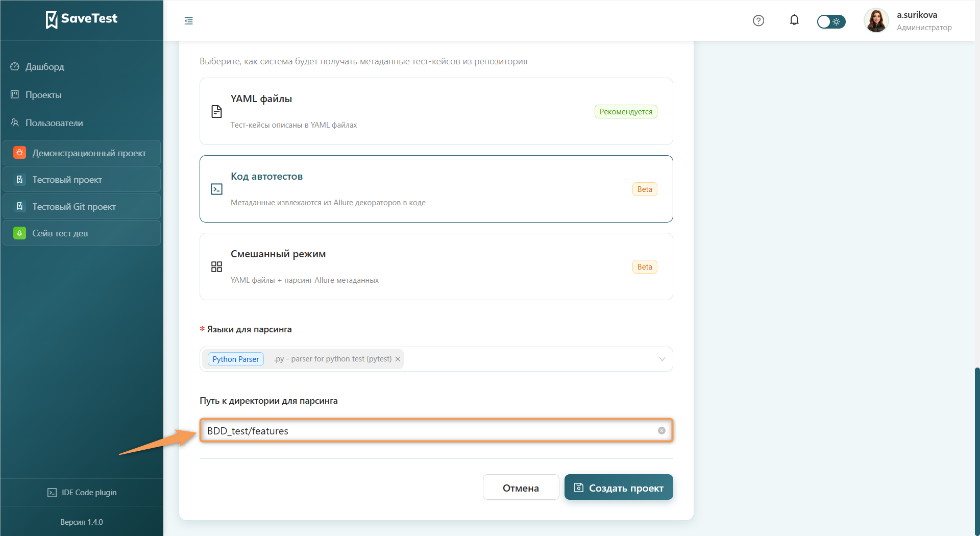
Task: Click the page vertical scrollbar
Action: coord(977,451)
